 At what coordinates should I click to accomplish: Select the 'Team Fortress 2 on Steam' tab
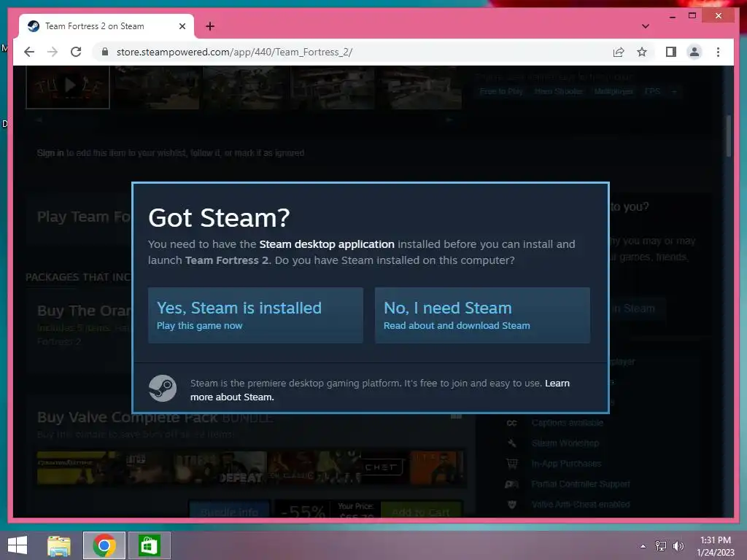point(107,26)
